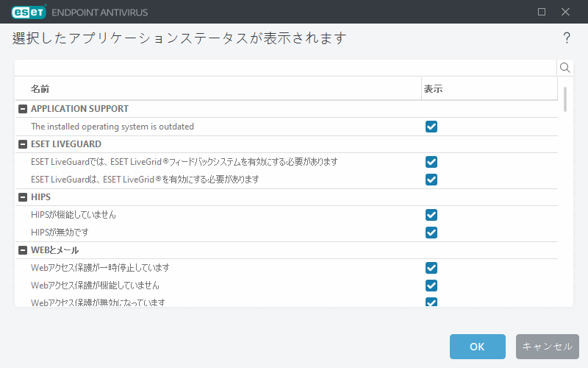Collapse the APPLICATION SUPPORT section
588x368 pixels.
tap(23, 109)
